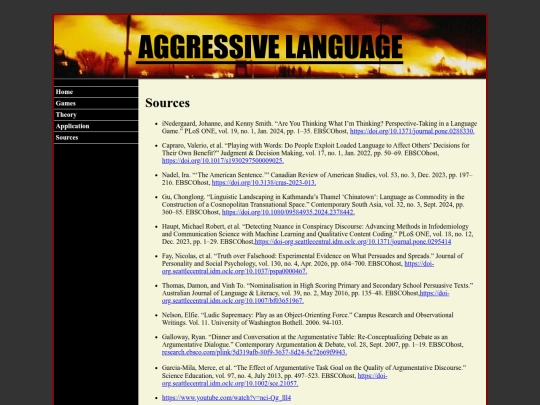Click the Sources page heading
This screenshot has width=540, height=405.
point(167,103)
